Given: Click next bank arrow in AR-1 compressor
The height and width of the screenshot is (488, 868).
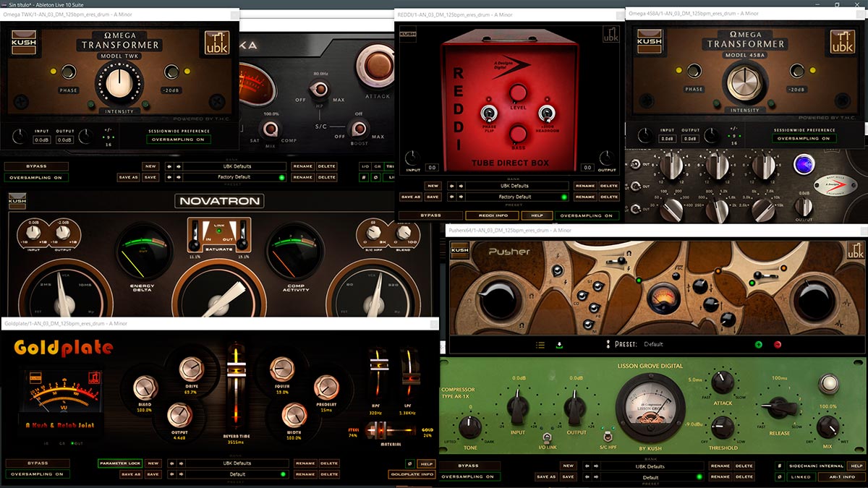Looking at the screenshot, I should coord(595,466).
